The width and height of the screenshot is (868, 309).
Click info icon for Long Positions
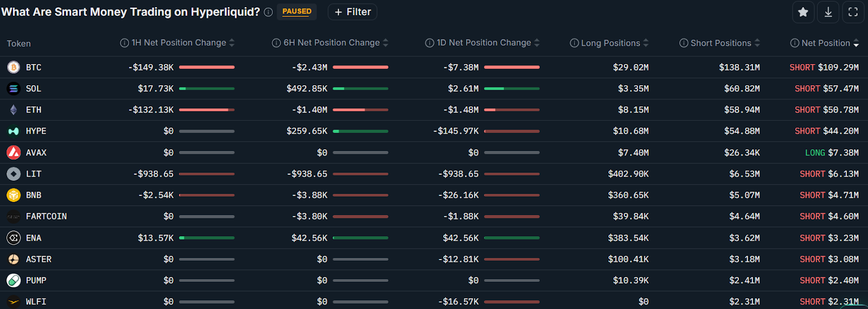(574, 43)
